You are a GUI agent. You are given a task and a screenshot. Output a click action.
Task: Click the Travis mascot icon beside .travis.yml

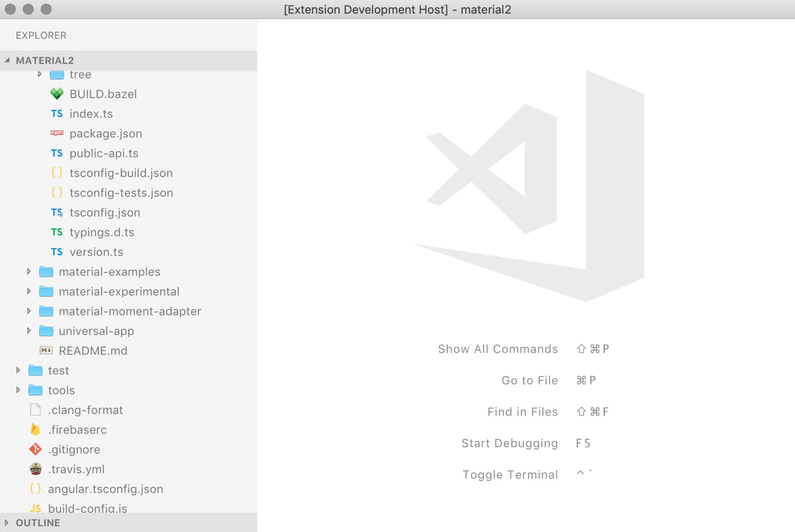36,469
